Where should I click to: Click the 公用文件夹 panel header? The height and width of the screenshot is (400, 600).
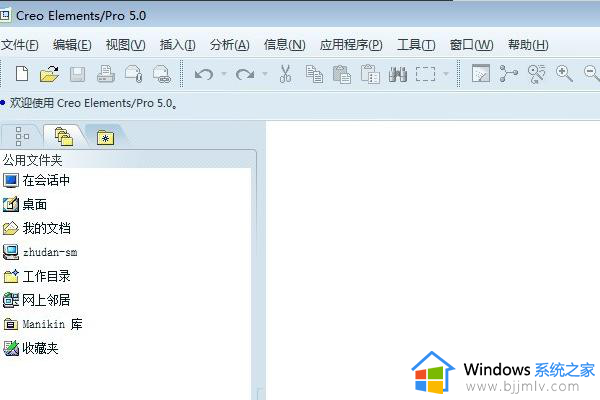33,160
